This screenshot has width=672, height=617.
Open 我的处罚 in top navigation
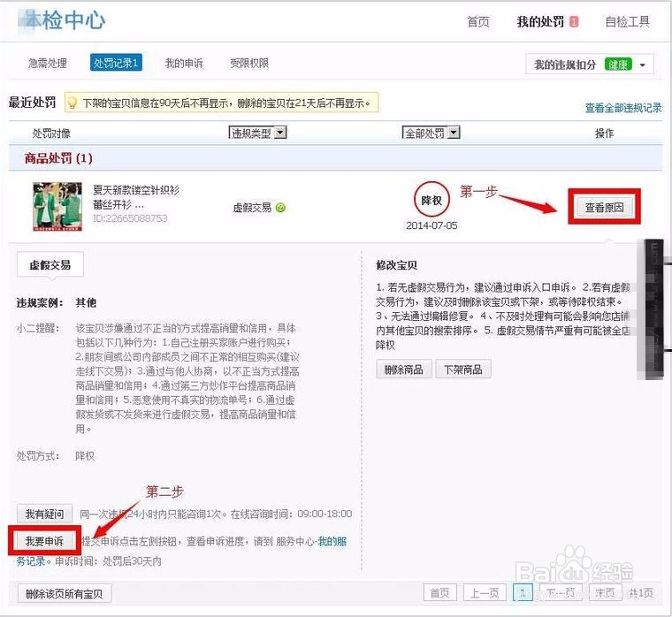540,21
